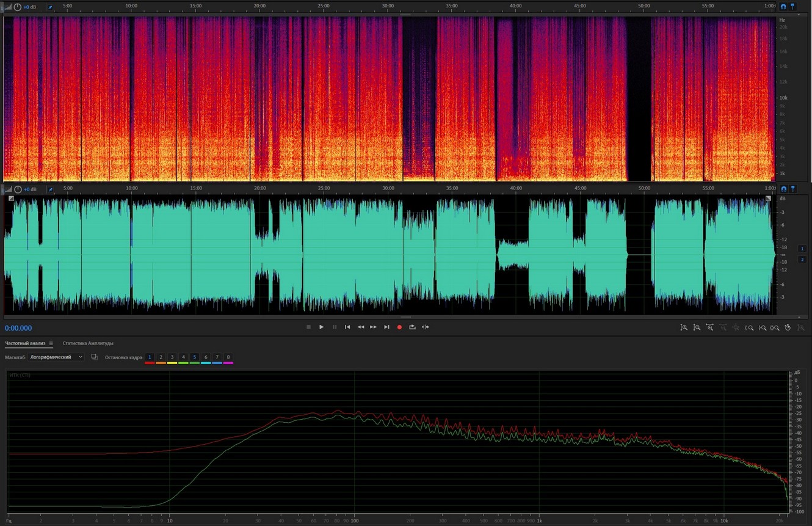The height and width of the screenshot is (526, 812).
Task: Click the top-bar volume knob next to +0 dB
Action: [17, 7]
